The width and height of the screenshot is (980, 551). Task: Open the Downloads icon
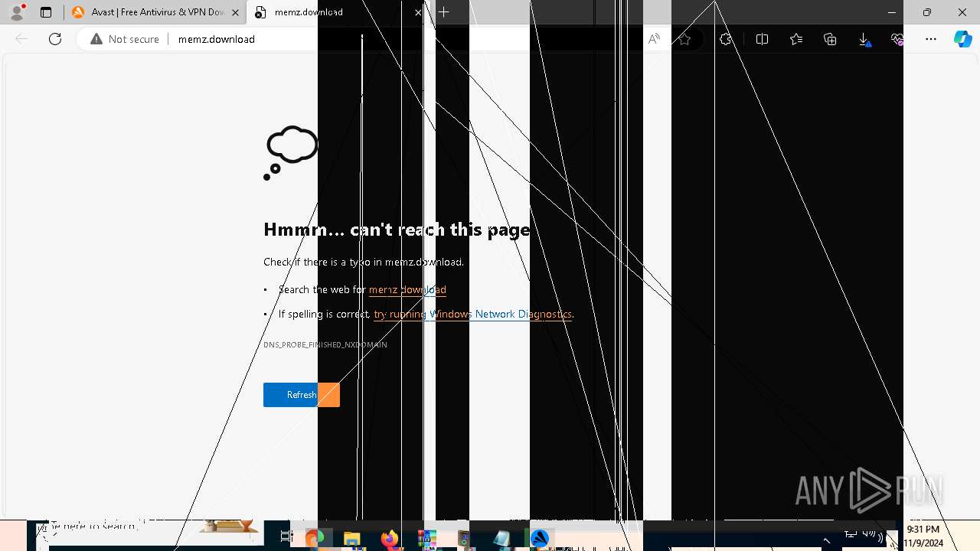(x=864, y=39)
